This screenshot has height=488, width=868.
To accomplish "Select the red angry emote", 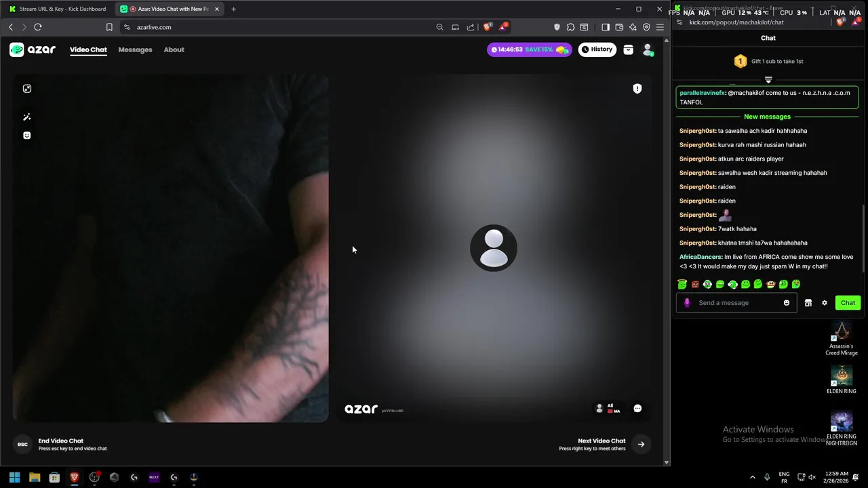I will click(x=695, y=284).
